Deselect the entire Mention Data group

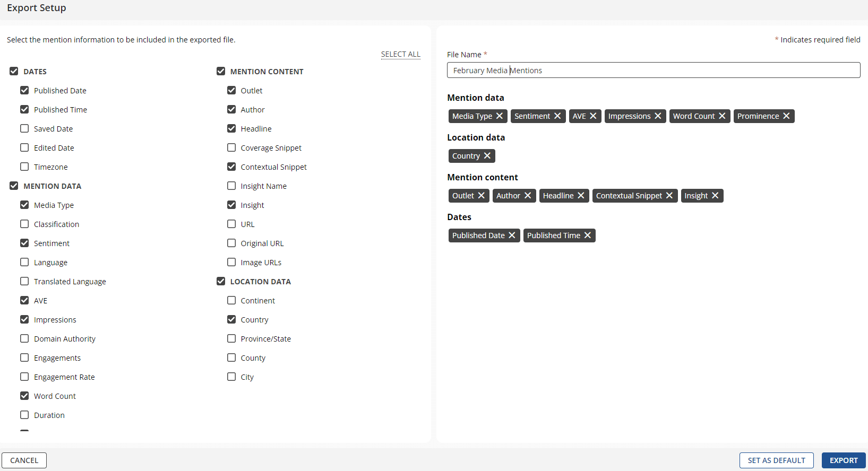tap(14, 186)
